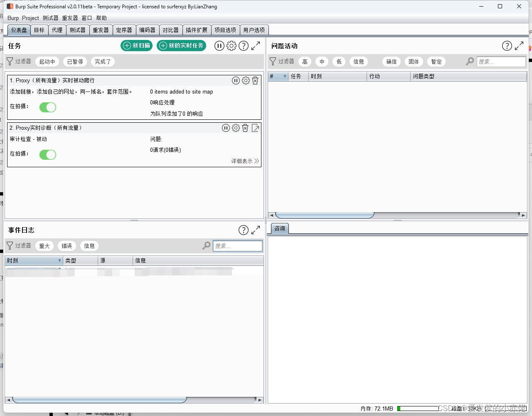This screenshot has width=532, height=416.
Task: Switch to the 插件扩展 tab
Action: (x=197, y=30)
